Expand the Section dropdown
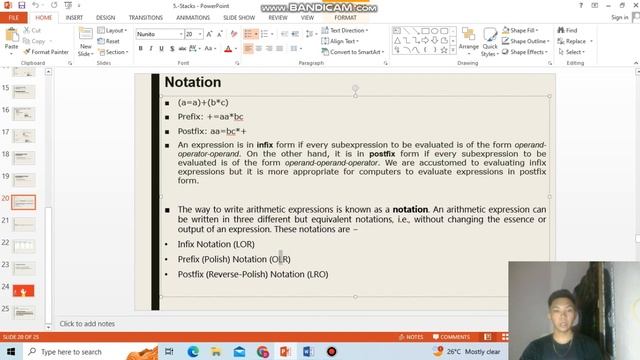640x360 pixels. click(113, 52)
